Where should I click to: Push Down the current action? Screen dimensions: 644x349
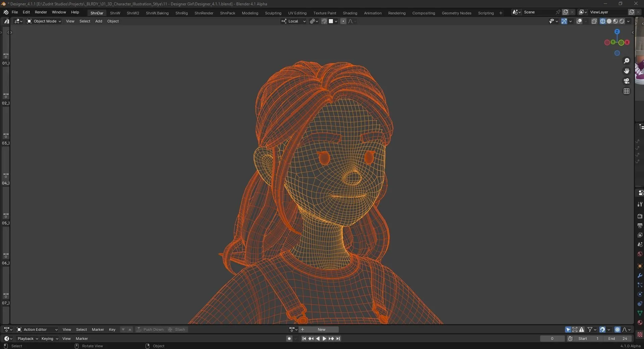pyautogui.click(x=151, y=330)
